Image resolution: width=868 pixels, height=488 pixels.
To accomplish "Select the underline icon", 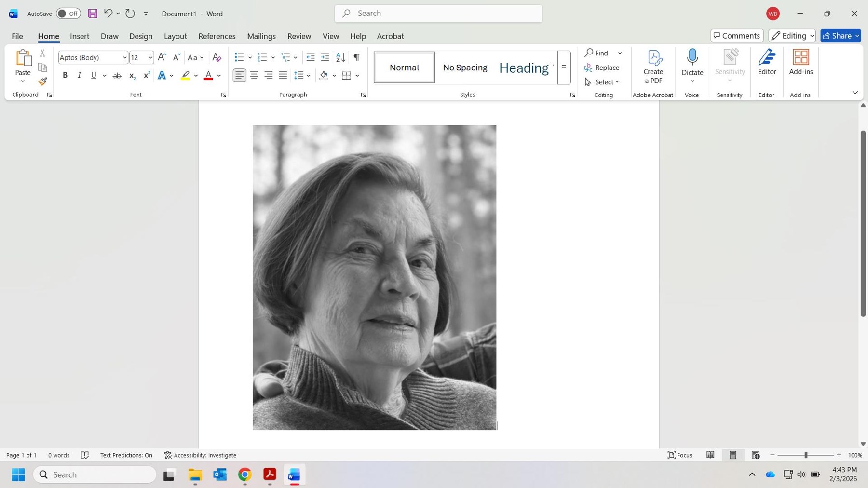I will pos(94,75).
